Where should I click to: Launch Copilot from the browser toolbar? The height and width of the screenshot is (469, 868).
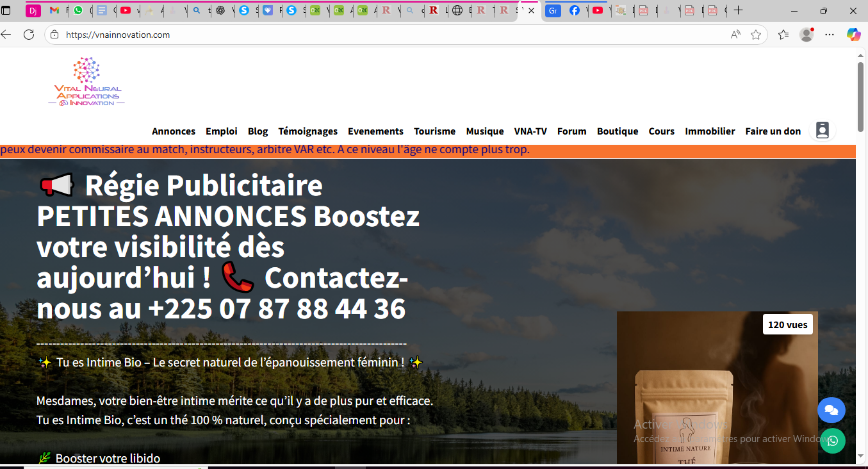(x=853, y=35)
